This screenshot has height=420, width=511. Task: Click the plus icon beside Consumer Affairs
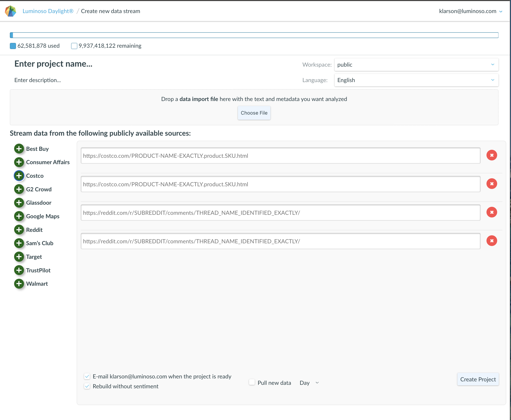click(x=19, y=162)
